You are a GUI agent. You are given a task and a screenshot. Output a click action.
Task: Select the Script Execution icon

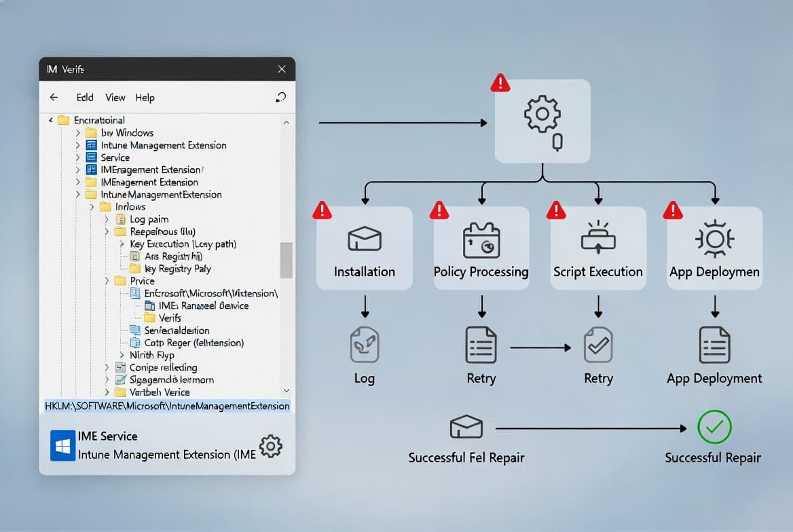click(598, 237)
